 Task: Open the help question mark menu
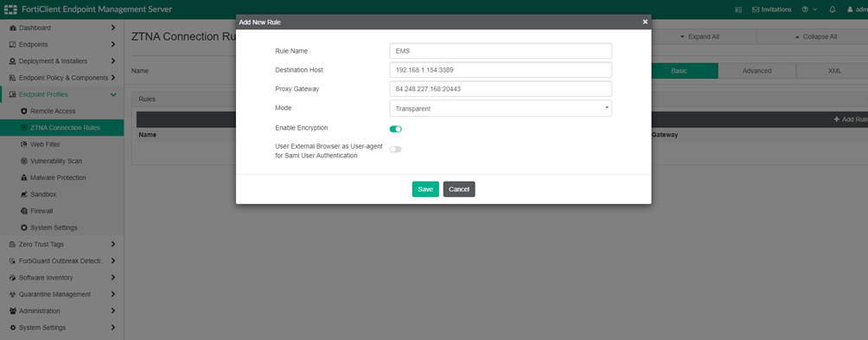809,10
